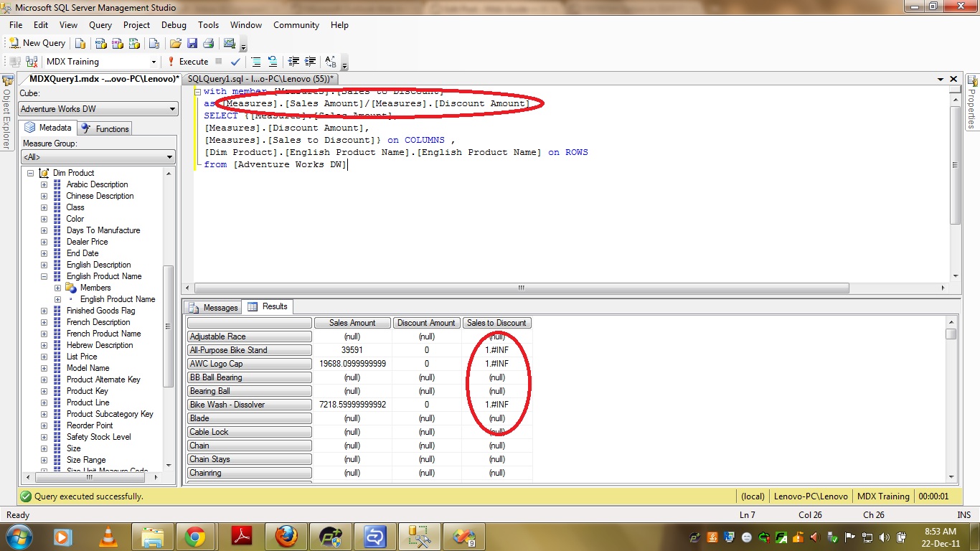The height and width of the screenshot is (551, 980).
Task: Click the Parse checkmark icon
Action: (x=235, y=62)
